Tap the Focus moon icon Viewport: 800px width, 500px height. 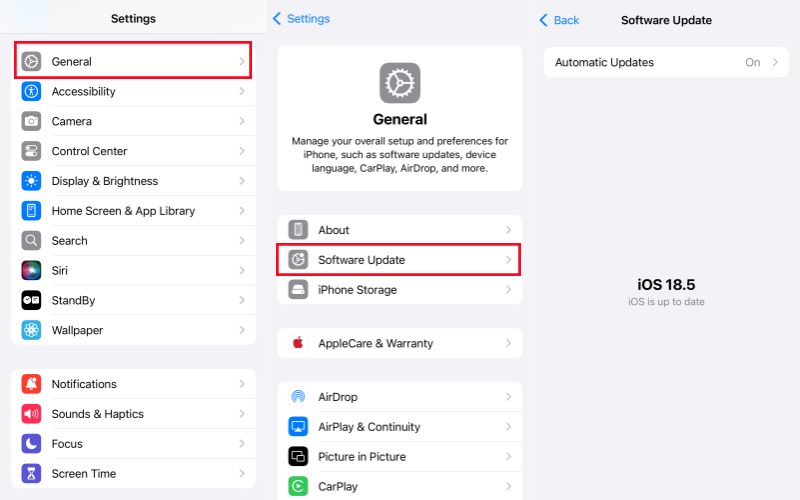[x=31, y=443]
